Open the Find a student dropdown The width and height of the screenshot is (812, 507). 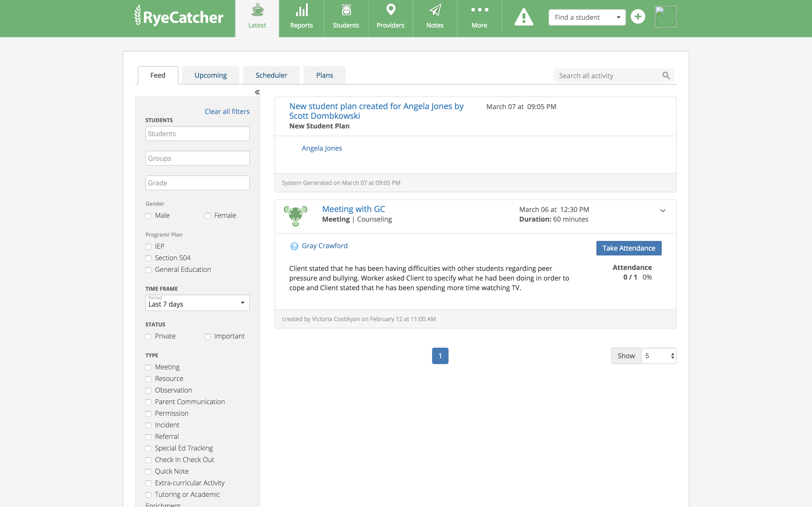tap(587, 17)
